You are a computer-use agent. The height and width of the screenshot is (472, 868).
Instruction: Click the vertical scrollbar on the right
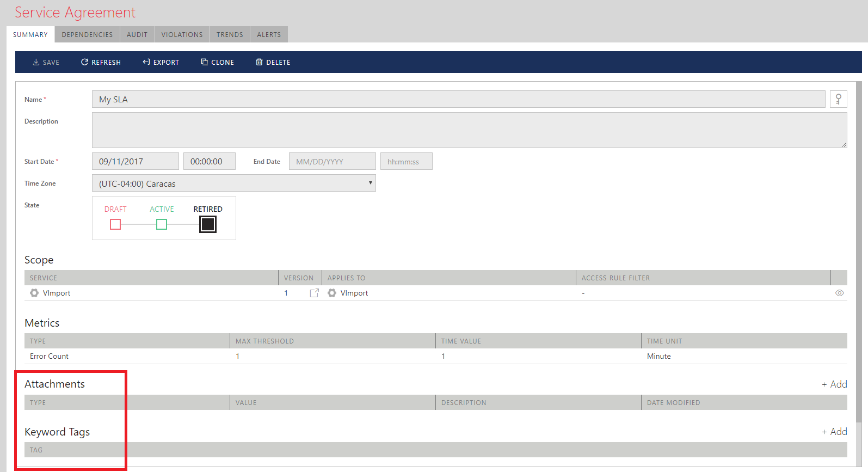859,250
